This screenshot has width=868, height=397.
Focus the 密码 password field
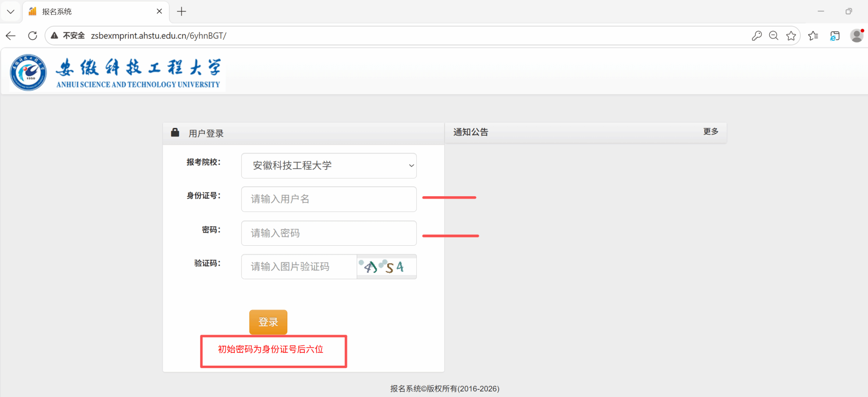point(328,233)
